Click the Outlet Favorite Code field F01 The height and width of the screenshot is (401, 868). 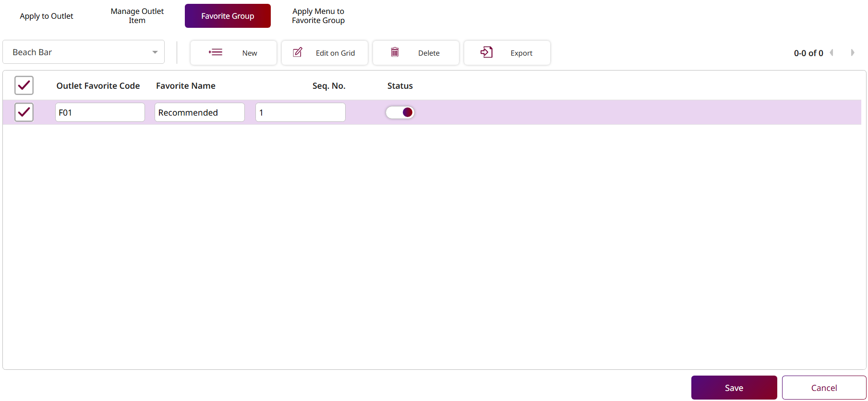100,112
